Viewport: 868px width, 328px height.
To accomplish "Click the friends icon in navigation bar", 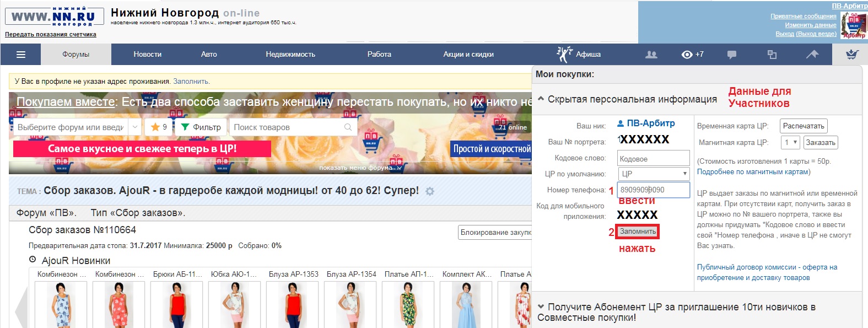I will [651, 55].
